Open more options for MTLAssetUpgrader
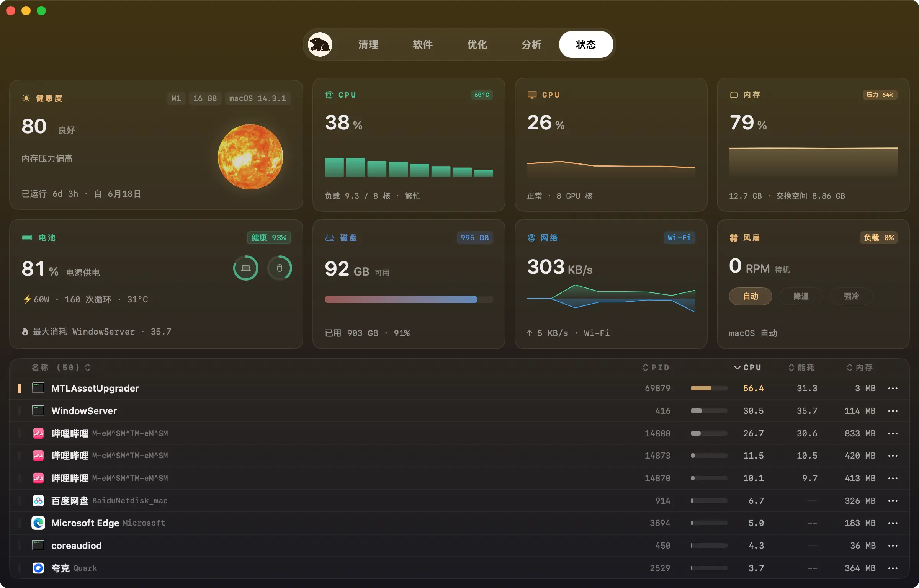 (x=893, y=388)
